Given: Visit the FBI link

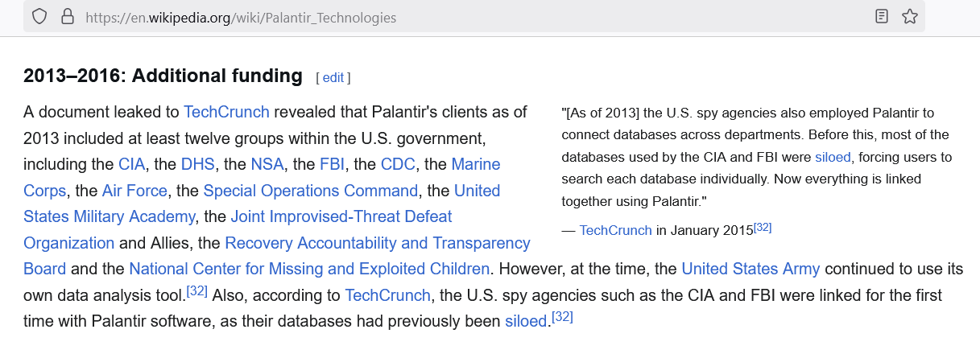Looking at the screenshot, I should [x=332, y=164].
